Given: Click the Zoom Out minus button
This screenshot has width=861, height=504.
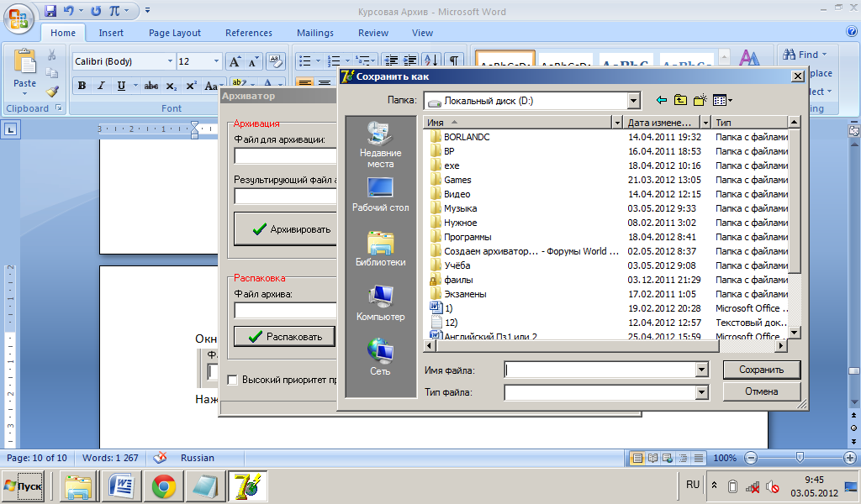Looking at the screenshot, I should pyautogui.click(x=751, y=458).
